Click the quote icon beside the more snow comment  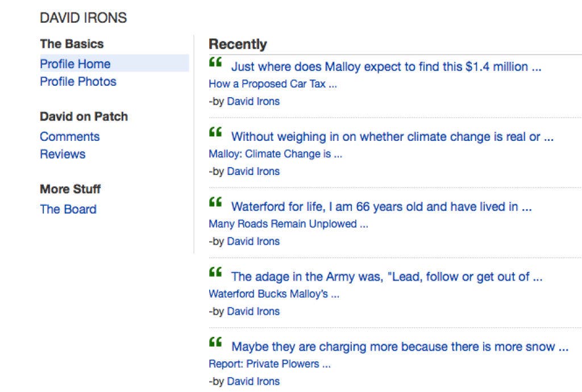(x=215, y=343)
